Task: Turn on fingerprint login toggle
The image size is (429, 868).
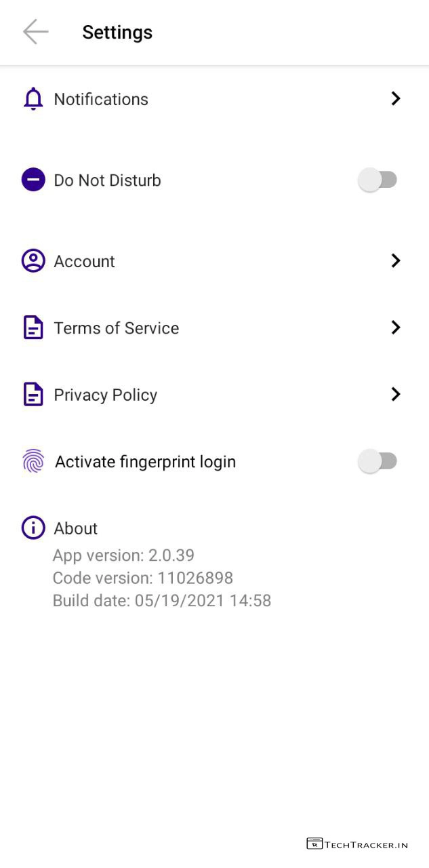Action: point(377,462)
